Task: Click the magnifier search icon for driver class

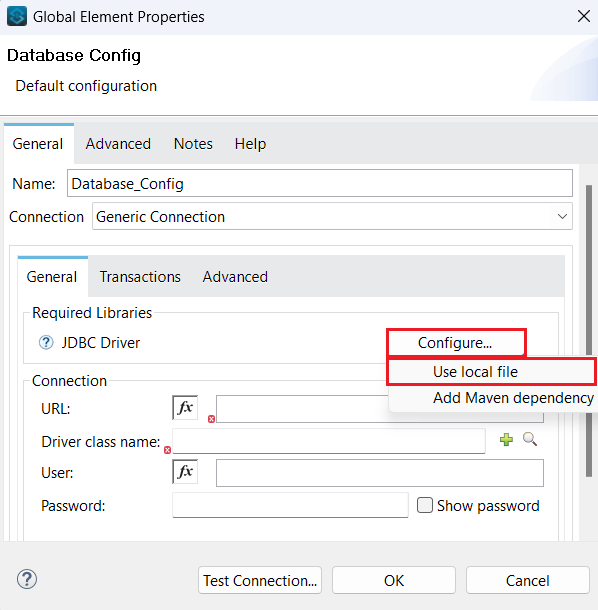Action: coord(530,439)
